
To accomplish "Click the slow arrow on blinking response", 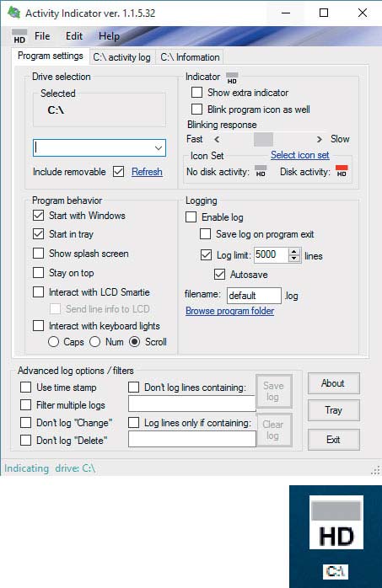I will 319,140.
